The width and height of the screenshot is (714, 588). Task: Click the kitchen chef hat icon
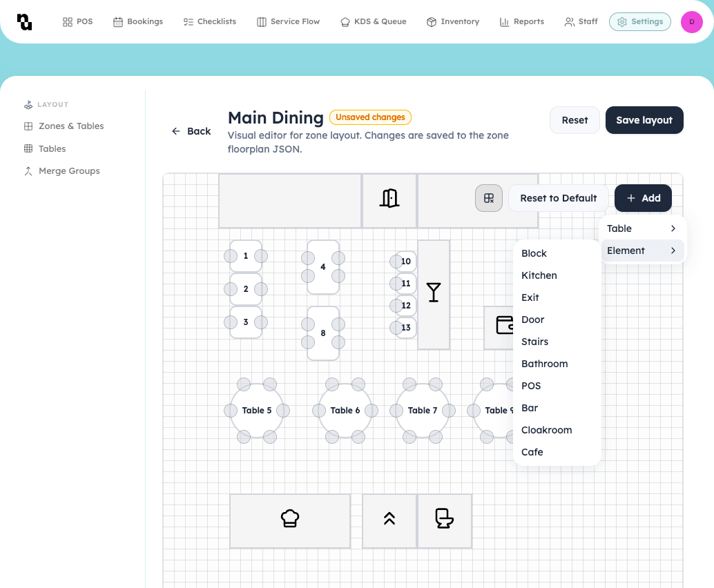[290, 519]
